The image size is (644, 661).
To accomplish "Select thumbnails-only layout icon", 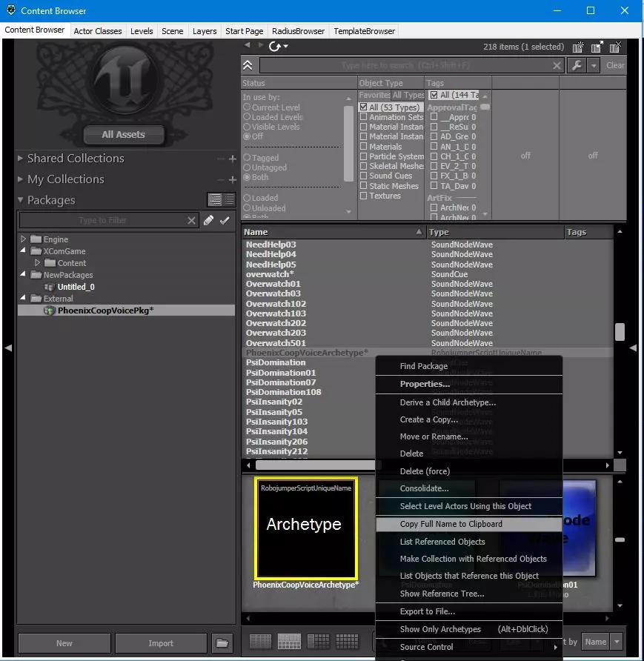I will 347,642.
